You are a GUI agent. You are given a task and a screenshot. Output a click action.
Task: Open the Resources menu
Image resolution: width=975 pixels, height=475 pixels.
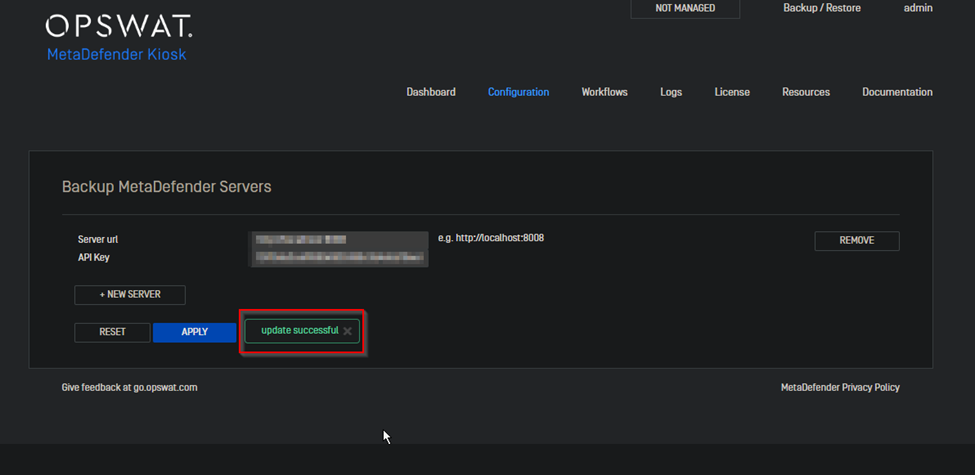(x=806, y=92)
